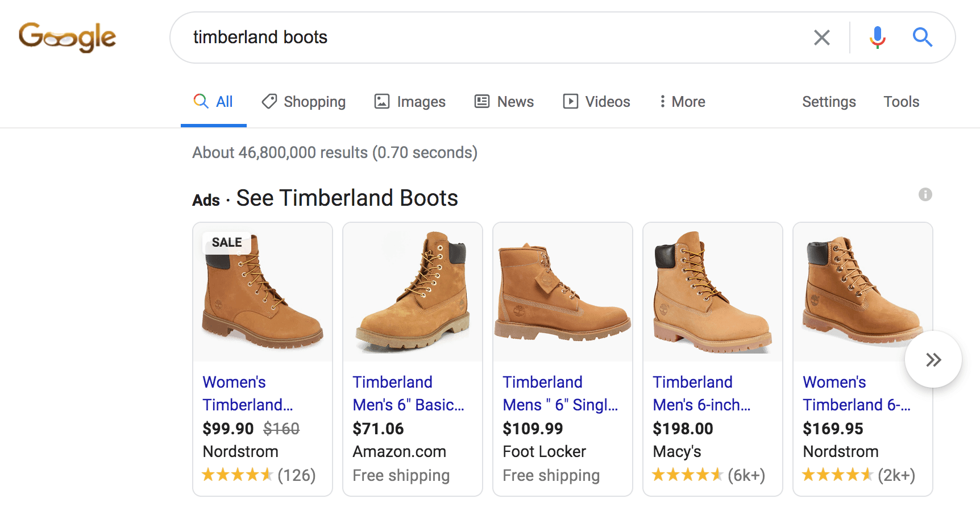980x515 pixels.
Task: Click Free shipping under Foot Locker
Action: click(x=551, y=476)
